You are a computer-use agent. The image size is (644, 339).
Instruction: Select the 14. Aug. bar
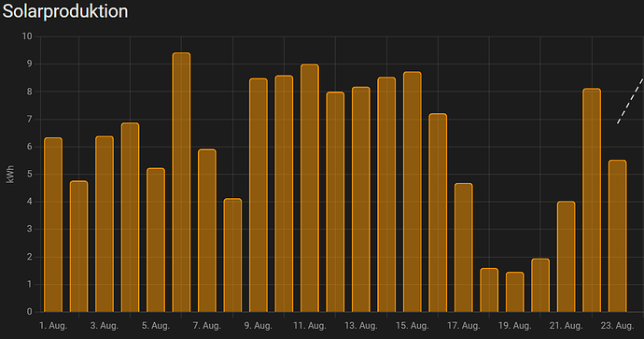pos(386,194)
